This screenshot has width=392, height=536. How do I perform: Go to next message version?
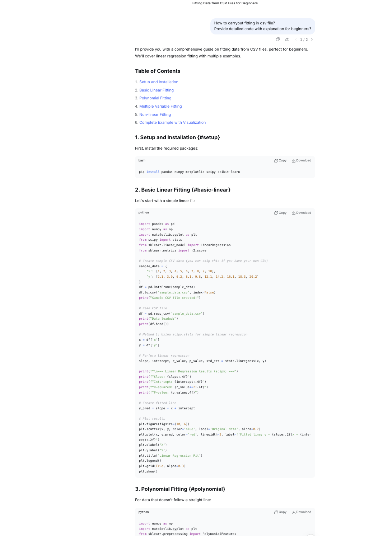(312, 39)
